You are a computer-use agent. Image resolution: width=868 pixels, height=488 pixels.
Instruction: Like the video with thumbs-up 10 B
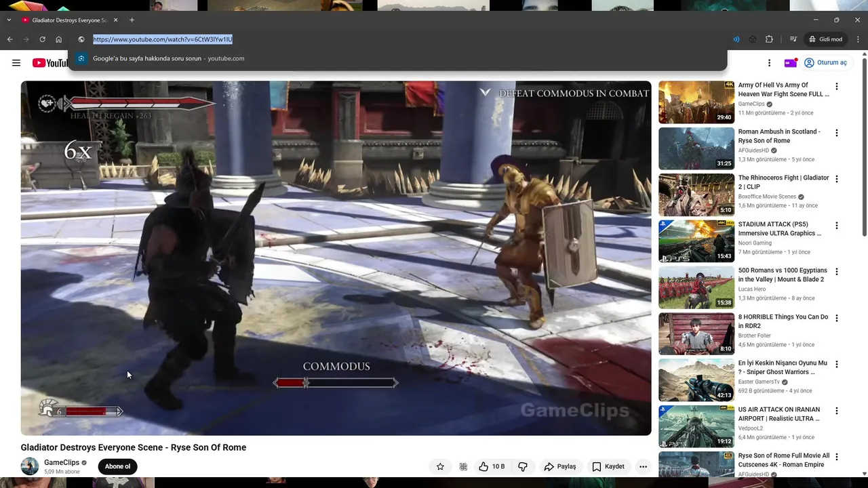pyautogui.click(x=492, y=466)
